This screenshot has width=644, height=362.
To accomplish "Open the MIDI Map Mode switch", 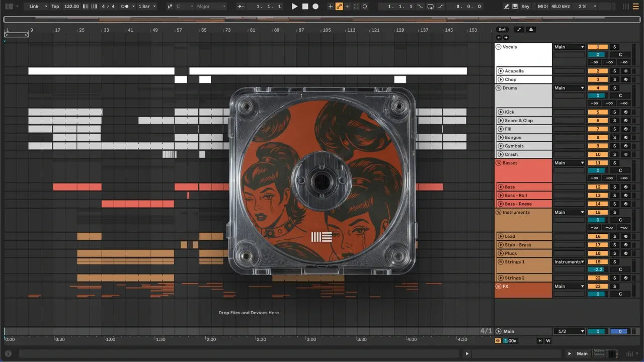I will 542,7.
